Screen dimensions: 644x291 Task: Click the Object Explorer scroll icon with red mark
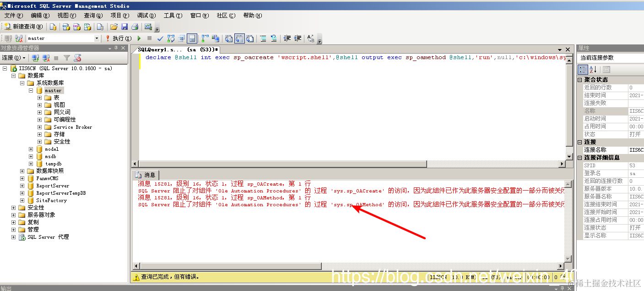coord(77,58)
